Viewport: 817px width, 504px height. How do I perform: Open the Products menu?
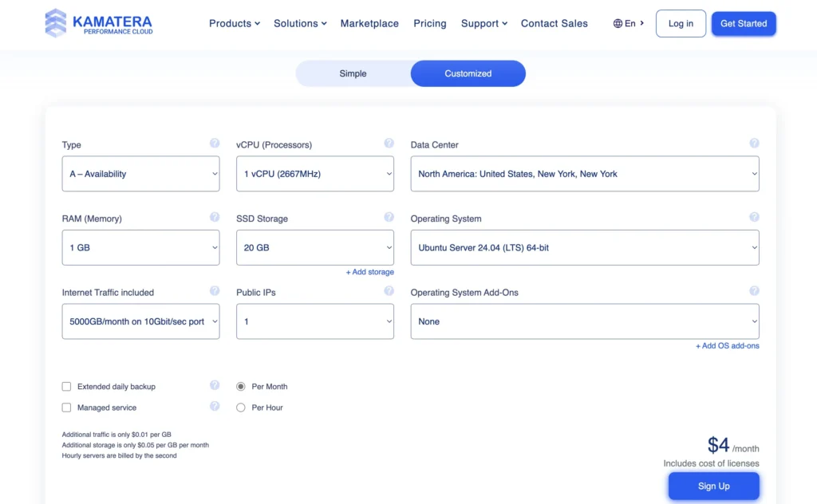[234, 24]
